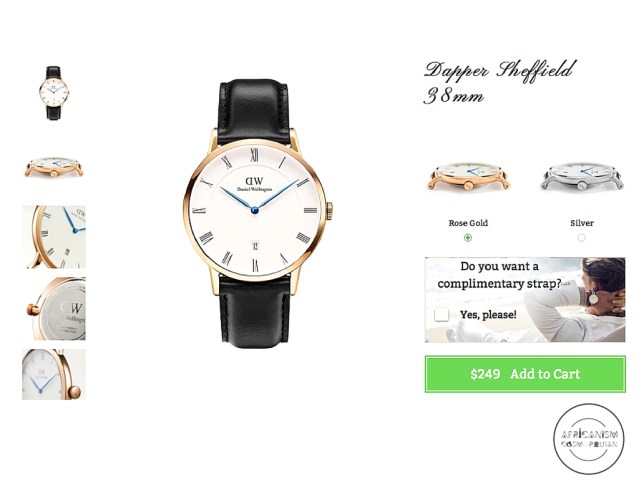Click the Rose Gold label text

(x=468, y=223)
